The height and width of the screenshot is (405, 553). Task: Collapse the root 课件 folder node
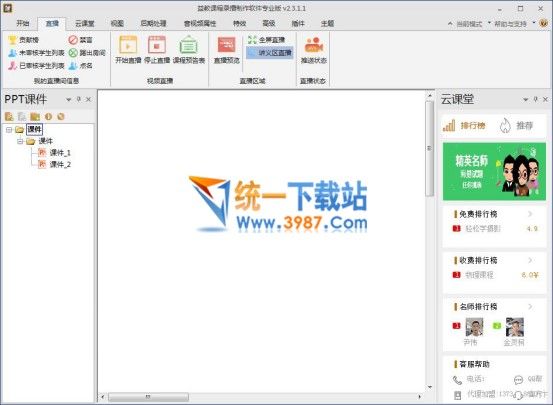click(9, 130)
